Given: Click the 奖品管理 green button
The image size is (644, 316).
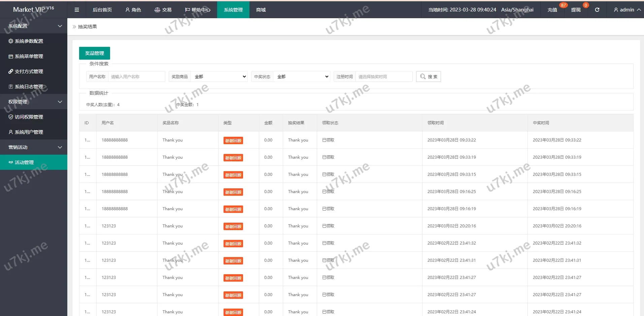Looking at the screenshot, I should click(x=94, y=53).
